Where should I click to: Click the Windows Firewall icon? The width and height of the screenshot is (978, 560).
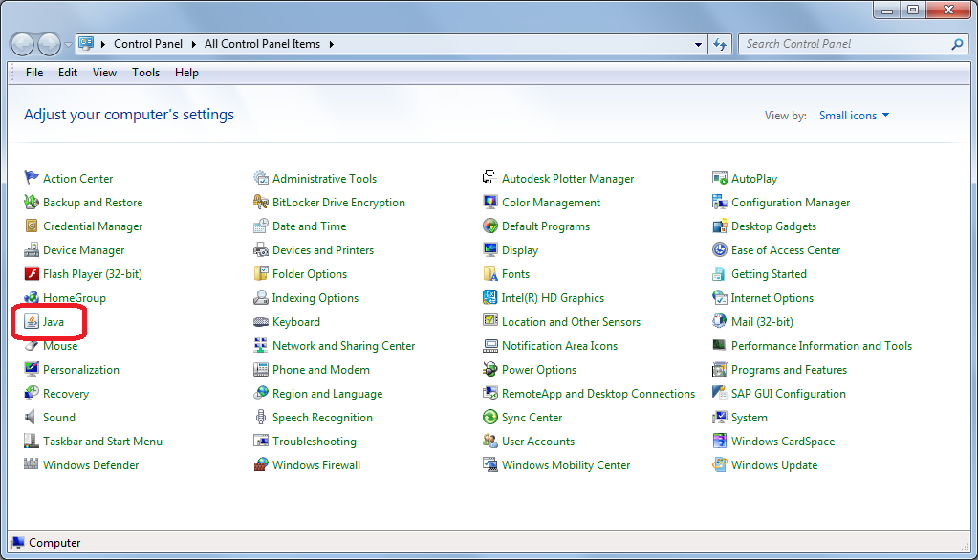pos(261,465)
